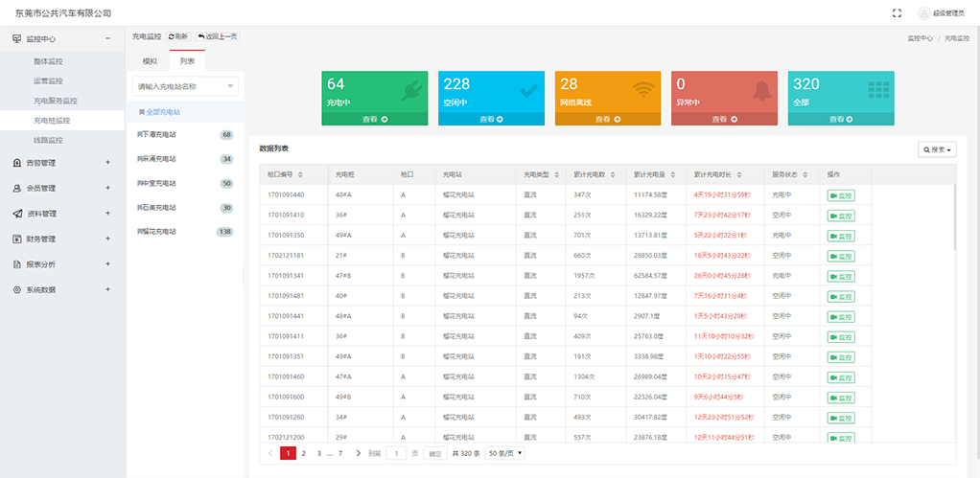The height and width of the screenshot is (478, 980).
Task: Click the fullscreen icon in top bar
Action: pyautogui.click(x=897, y=13)
